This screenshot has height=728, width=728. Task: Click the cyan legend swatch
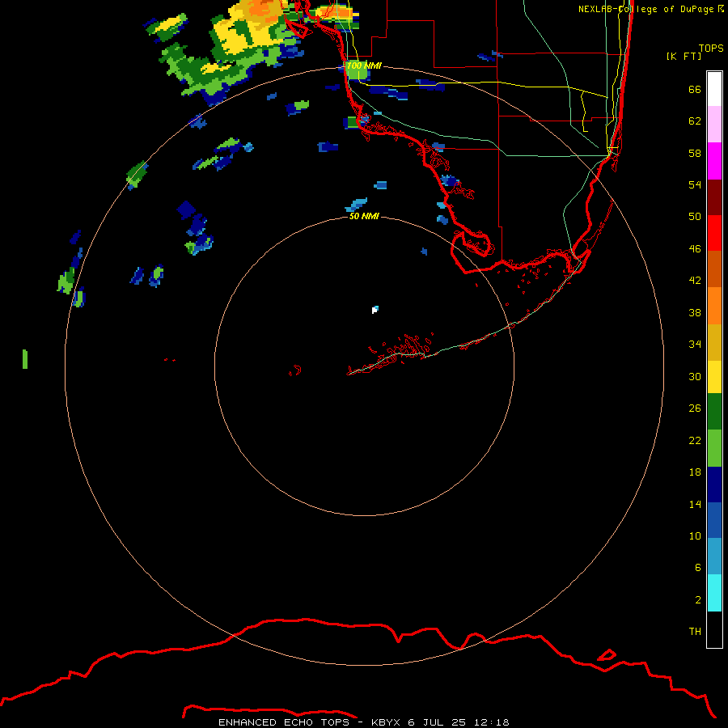point(714,594)
